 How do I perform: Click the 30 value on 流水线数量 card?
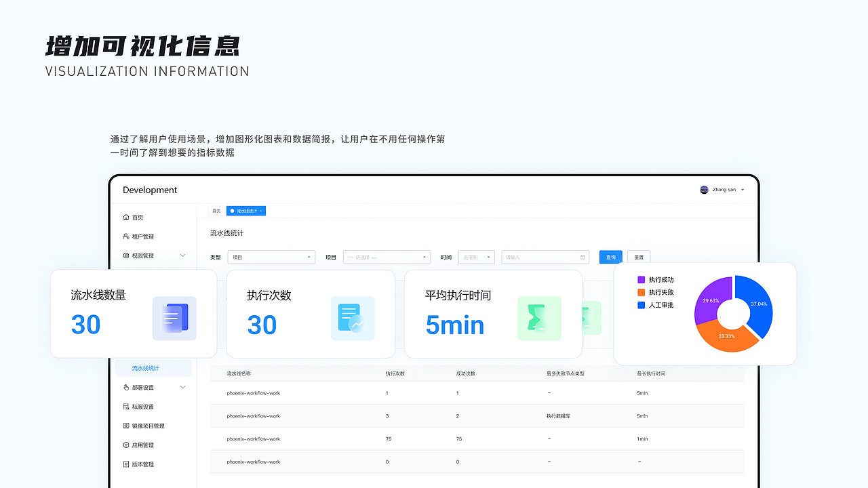(x=85, y=326)
